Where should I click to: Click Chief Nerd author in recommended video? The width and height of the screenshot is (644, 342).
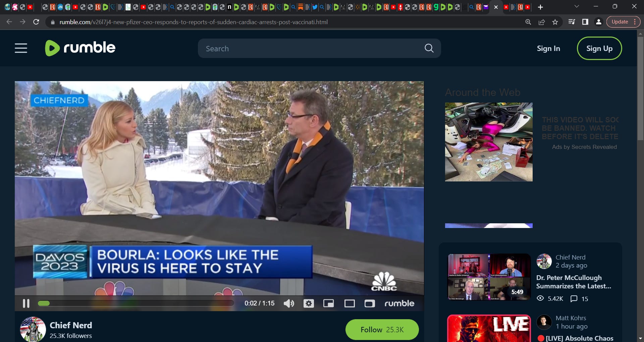point(570,257)
